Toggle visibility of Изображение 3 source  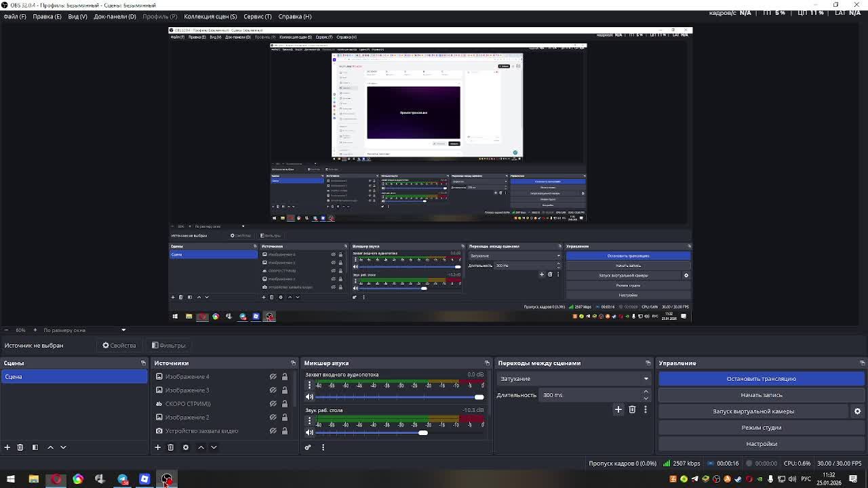pos(273,390)
